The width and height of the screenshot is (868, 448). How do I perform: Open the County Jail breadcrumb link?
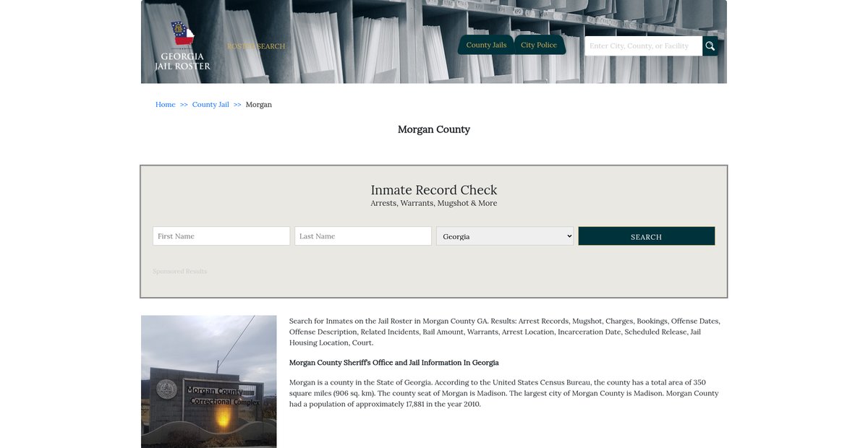[x=210, y=105]
